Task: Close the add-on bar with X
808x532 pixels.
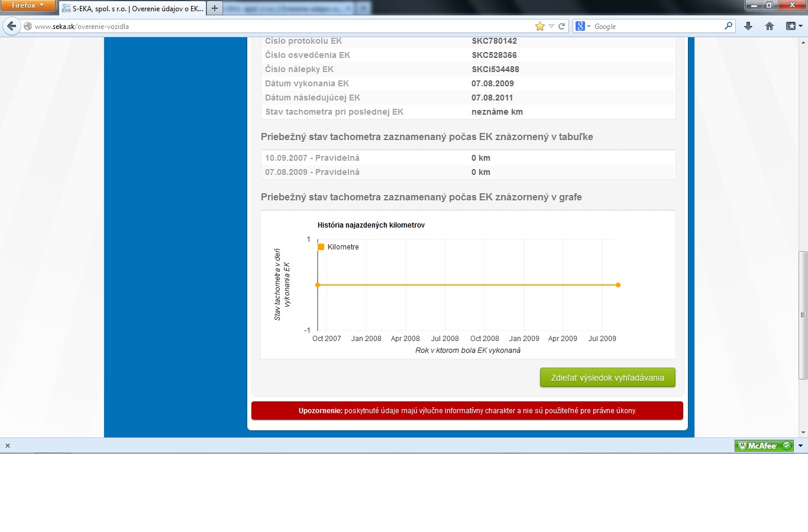Action: pos(8,446)
